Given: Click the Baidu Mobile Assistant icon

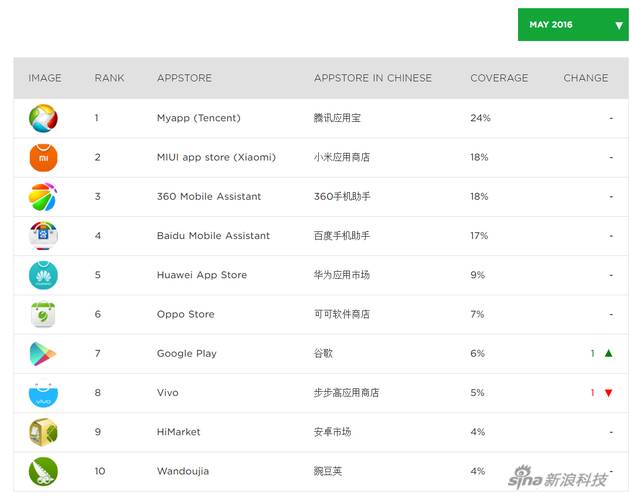Looking at the screenshot, I should click(43, 236).
